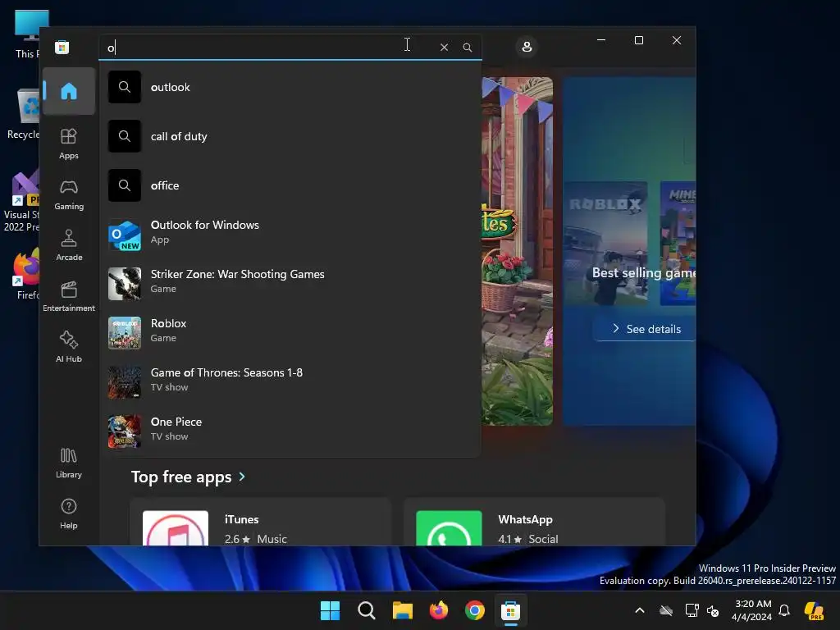Click the Copilot Preview icon in the taskbar

pos(814,610)
